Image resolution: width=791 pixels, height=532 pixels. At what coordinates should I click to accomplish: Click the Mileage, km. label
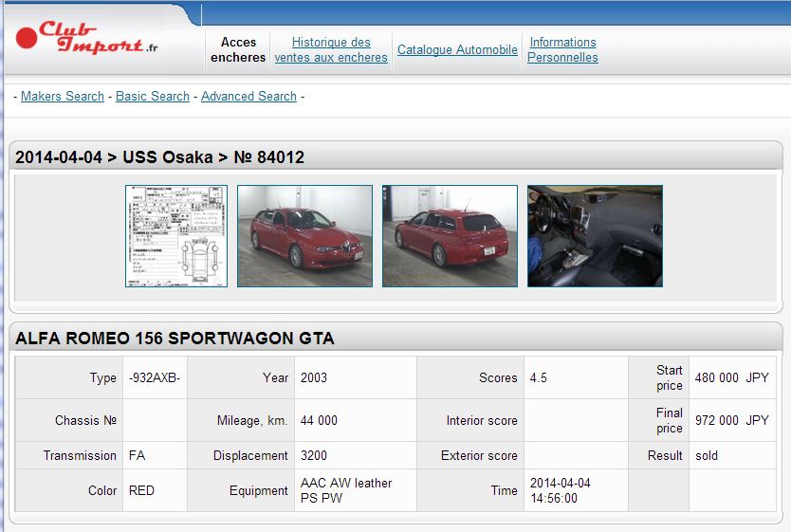tap(252, 420)
